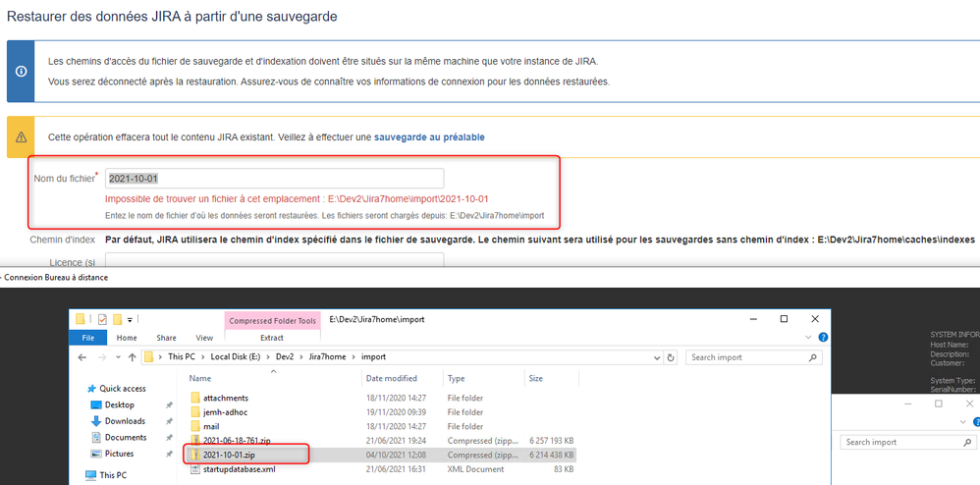Click the zip icon of 2021-06-18-761.zip
This screenshot has width=980, height=485.
195,441
